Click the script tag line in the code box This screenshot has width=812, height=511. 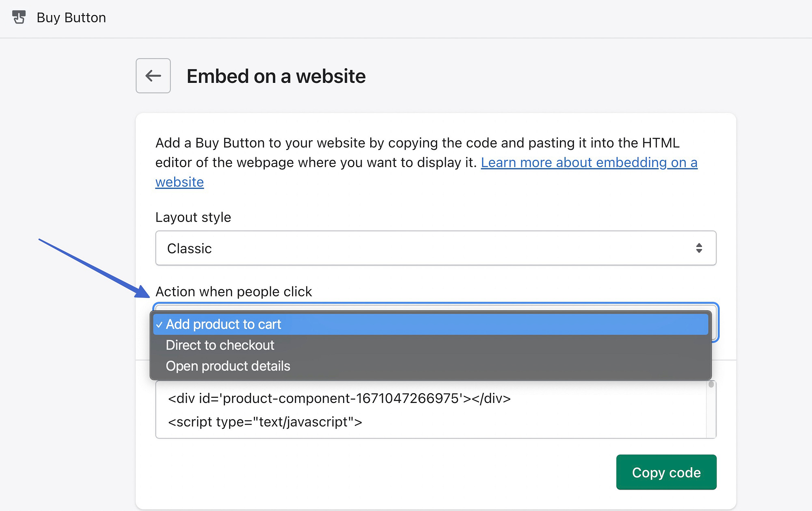coord(264,422)
